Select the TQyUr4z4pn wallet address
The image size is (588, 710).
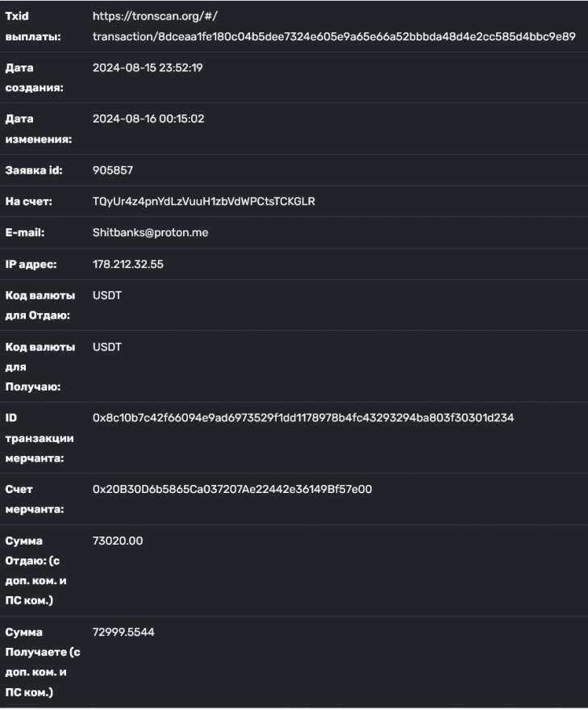pyautogui.click(x=203, y=201)
